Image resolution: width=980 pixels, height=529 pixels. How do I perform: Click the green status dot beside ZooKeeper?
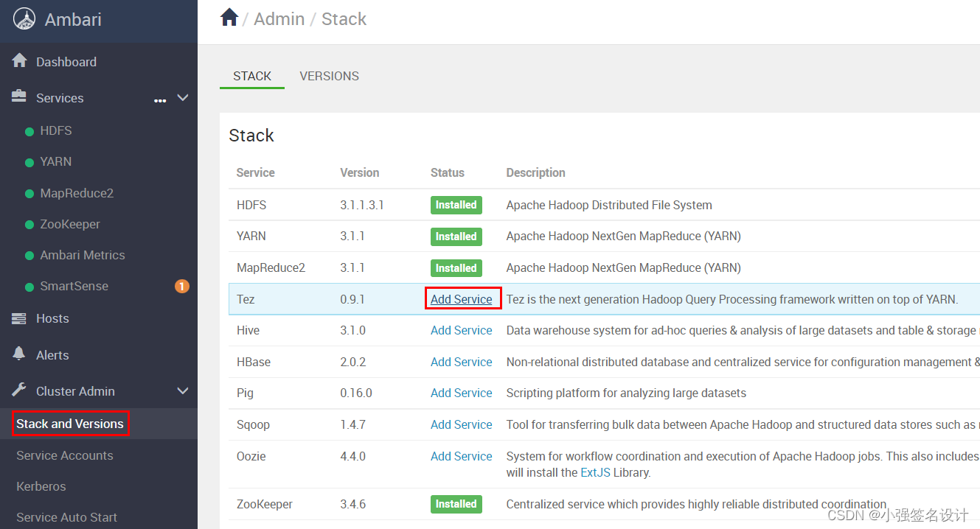pyautogui.click(x=29, y=225)
